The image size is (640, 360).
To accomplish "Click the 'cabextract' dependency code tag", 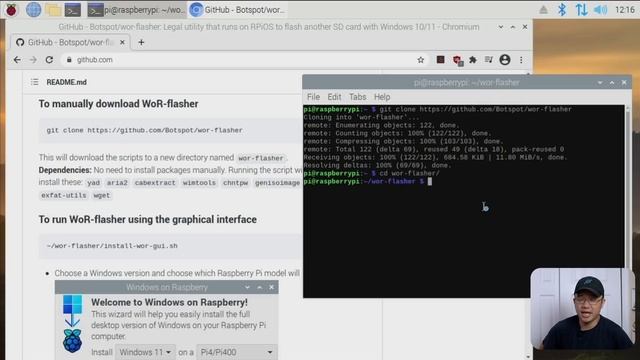I will (x=155, y=183).
